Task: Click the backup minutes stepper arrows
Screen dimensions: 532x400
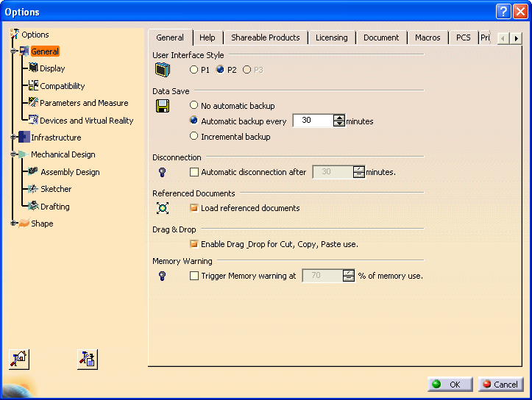Action: (339, 121)
